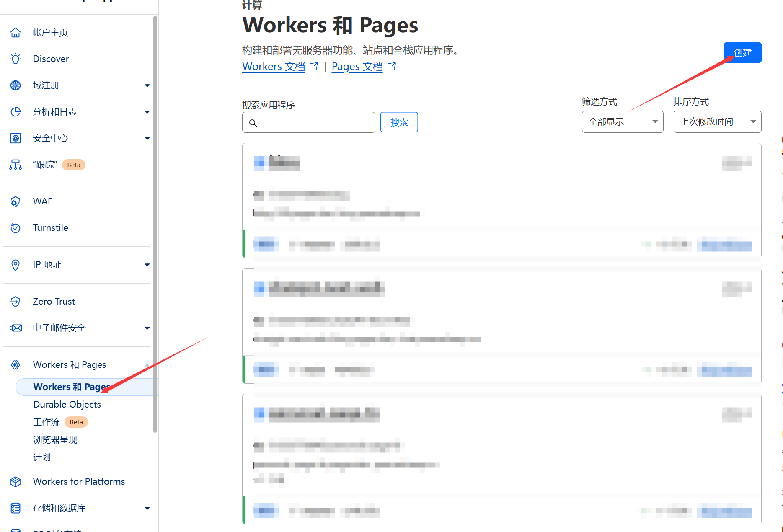Click the IP address location pin icon
This screenshot has width=783, height=532.
tap(16, 265)
